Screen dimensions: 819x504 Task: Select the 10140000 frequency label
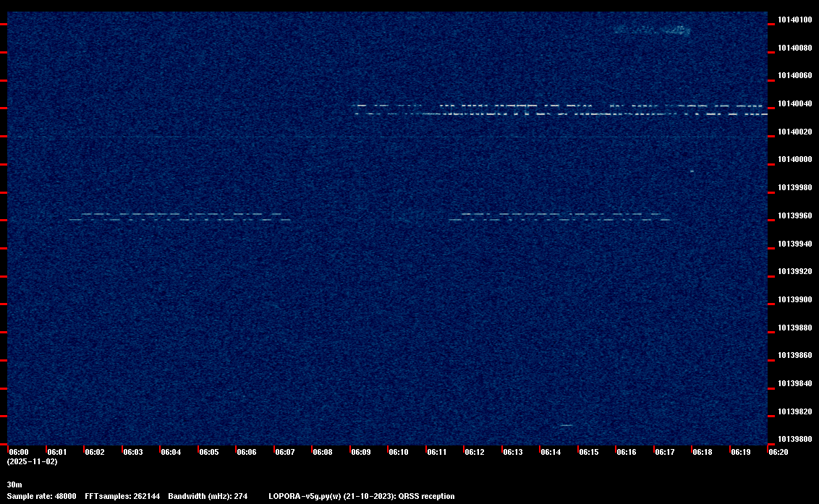pos(794,159)
